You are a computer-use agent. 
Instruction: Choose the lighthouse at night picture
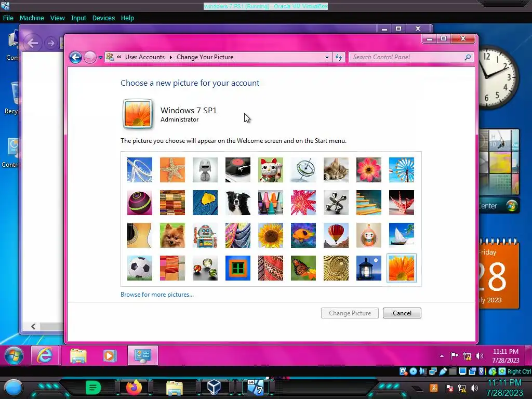click(x=369, y=268)
